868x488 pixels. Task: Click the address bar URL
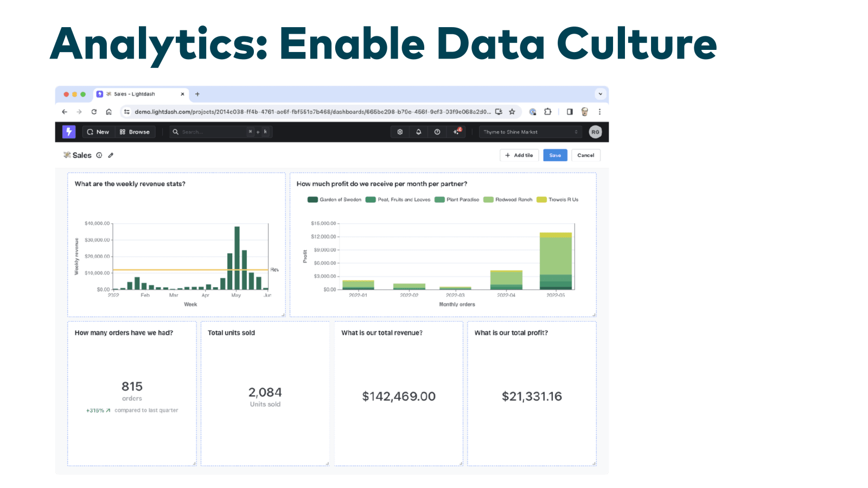click(x=312, y=112)
